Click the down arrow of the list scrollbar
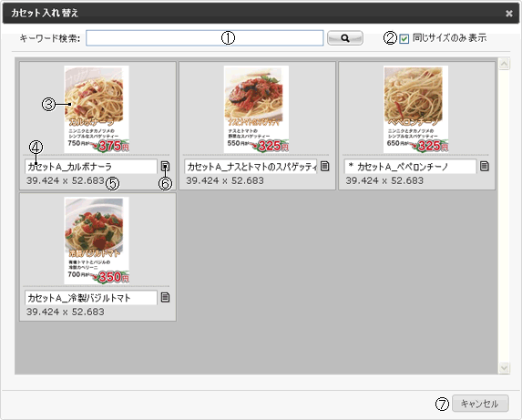This screenshot has height=420, width=522. point(504,368)
